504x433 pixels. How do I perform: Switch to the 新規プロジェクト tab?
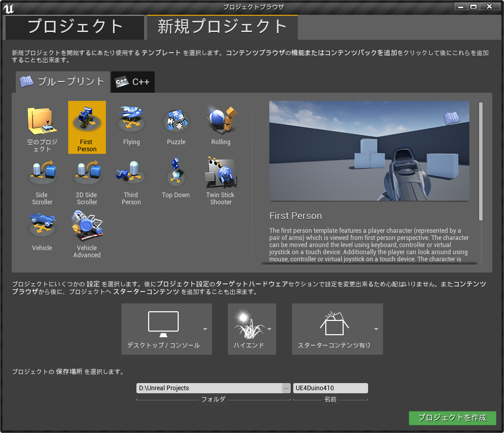pos(222,27)
